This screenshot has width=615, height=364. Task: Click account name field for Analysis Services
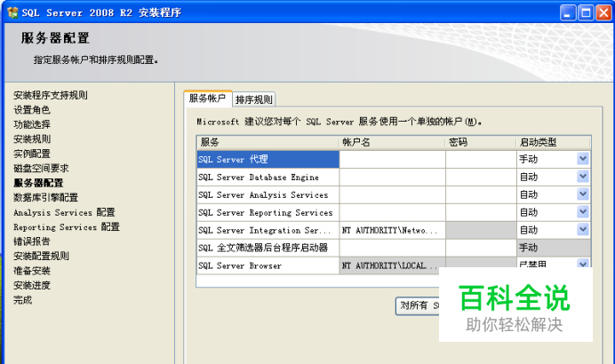[x=393, y=194]
